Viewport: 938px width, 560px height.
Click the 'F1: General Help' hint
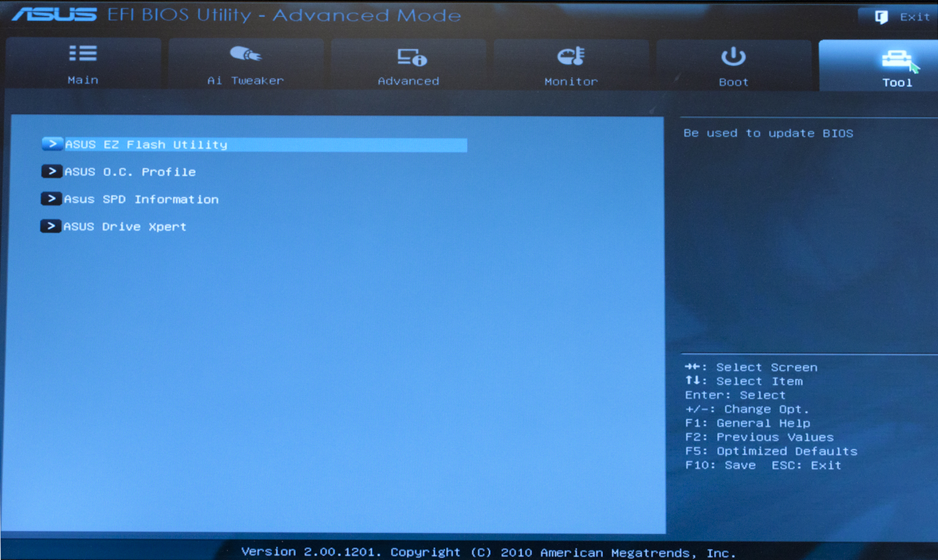(x=747, y=423)
